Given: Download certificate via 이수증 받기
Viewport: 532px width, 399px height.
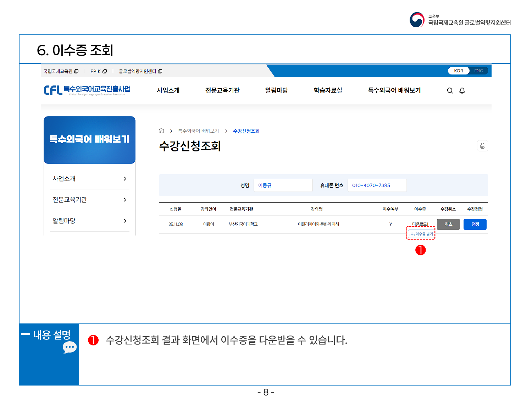Looking at the screenshot, I should (x=421, y=234).
